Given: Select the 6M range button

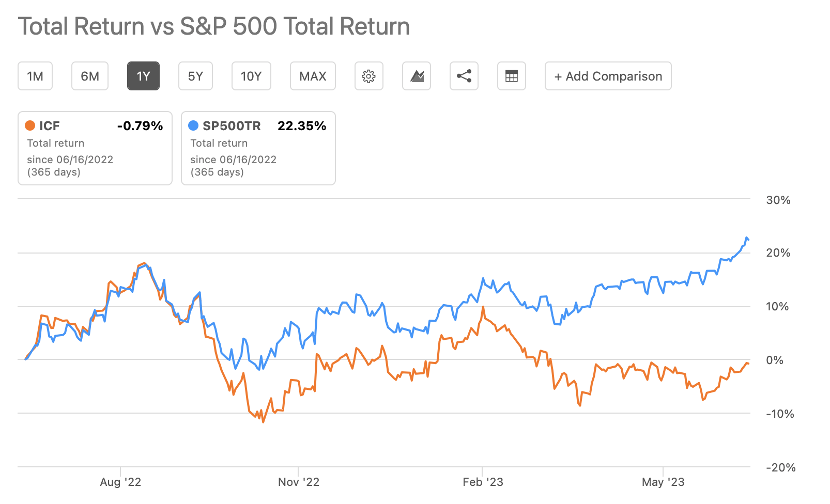Looking at the screenshot, I should point(90,76).
